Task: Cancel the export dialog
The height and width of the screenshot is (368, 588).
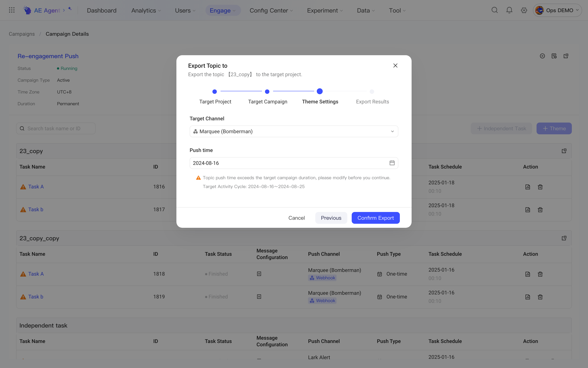Action: [296, 218]
